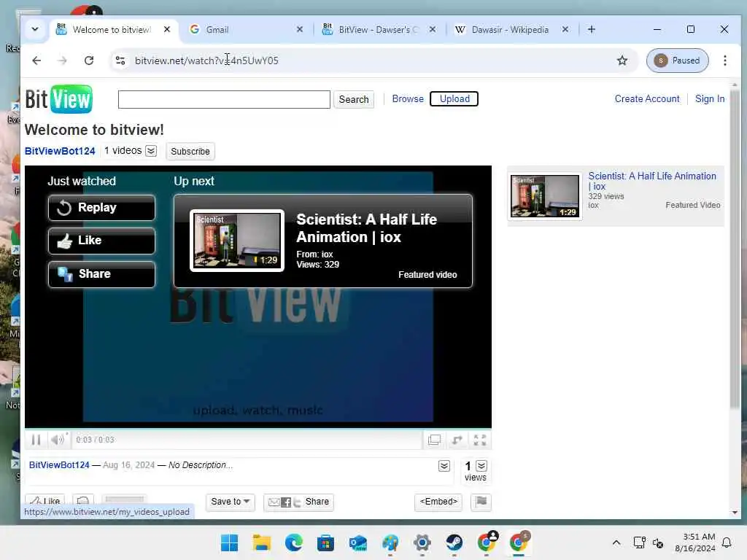Bookmark this page with the star
This screenshot has height=560, width=747.
pos(622,61)
